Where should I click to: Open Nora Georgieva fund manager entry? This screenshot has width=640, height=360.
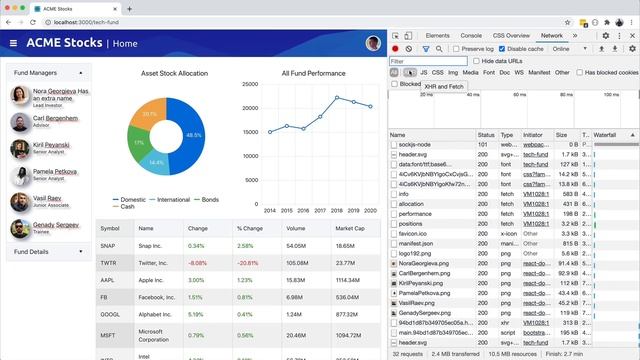coord(49,97)
